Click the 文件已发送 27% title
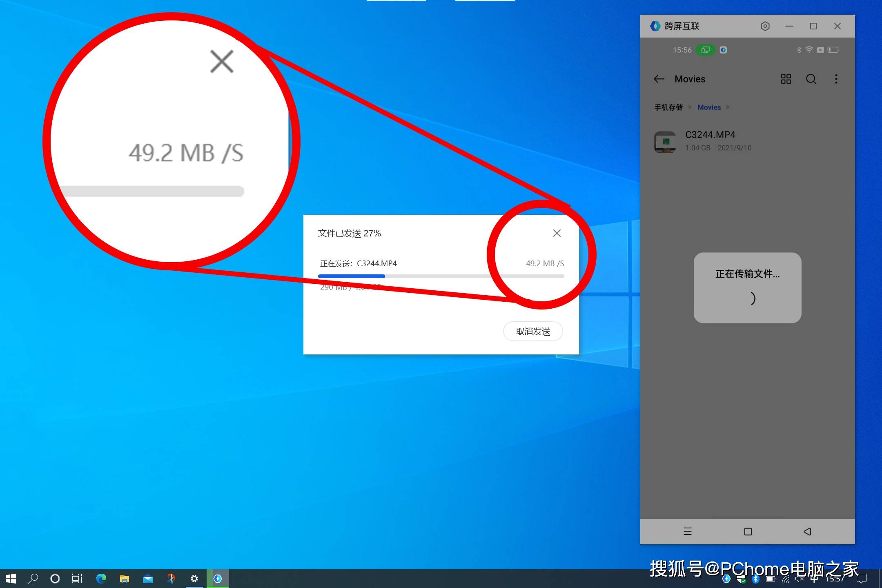This screenshot has height=588, width=882. 350,233
